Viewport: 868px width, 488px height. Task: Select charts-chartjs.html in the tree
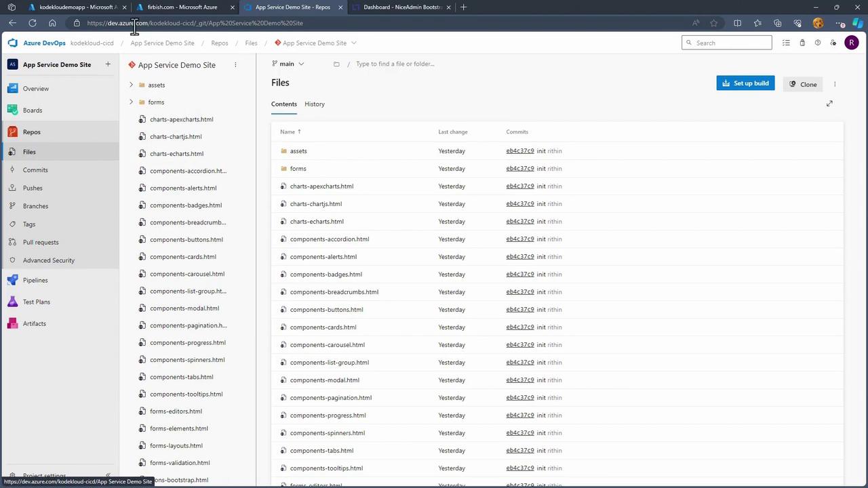pos(176,136)
